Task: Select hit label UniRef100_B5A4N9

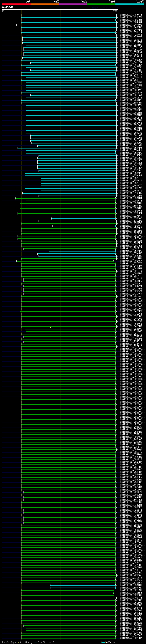Action: pos(131,103)
